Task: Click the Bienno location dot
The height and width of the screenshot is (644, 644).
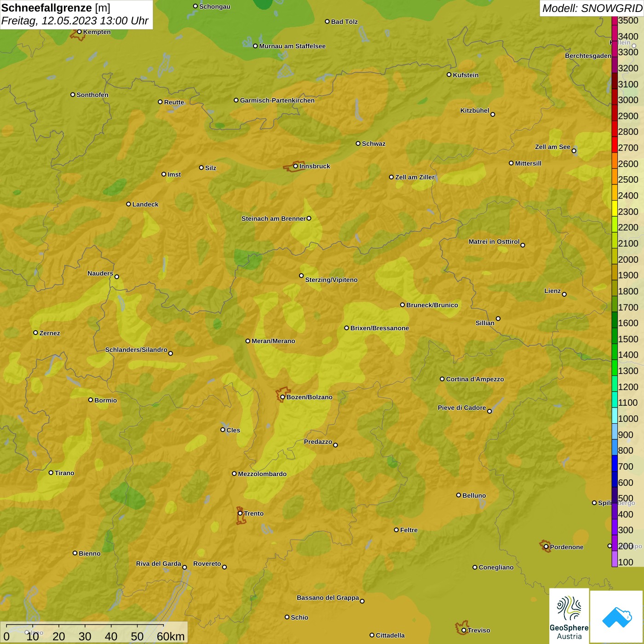Action: click(75, 553)
